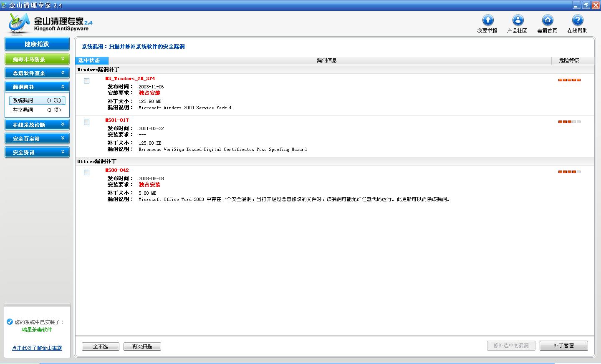Click the release date 2003-11-06

[x=151, y=87]
